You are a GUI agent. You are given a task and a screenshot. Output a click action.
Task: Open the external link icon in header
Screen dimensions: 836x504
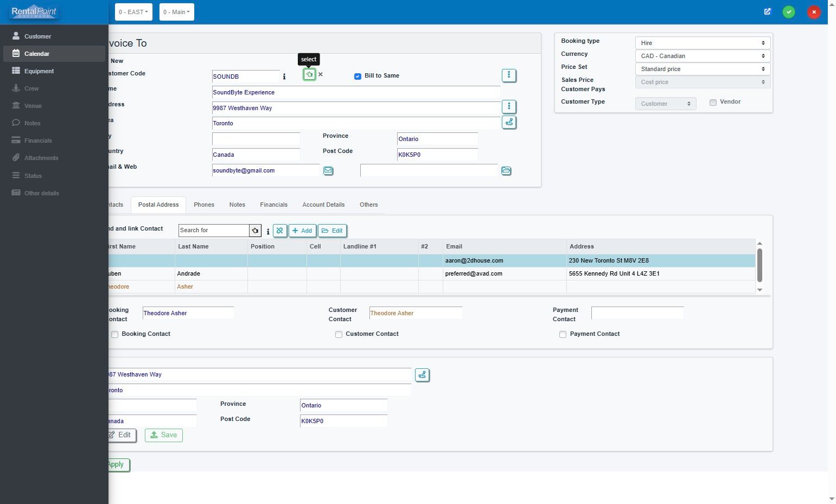coord(767,12)
